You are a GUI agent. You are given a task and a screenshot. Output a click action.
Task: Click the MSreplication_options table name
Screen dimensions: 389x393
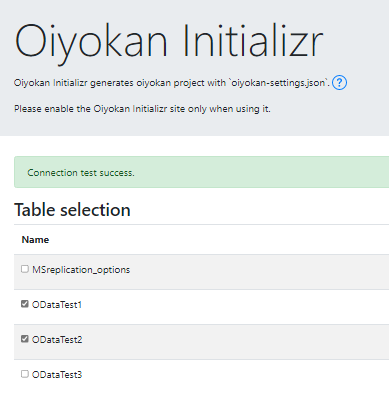pyautogui.click(x=81, y=270)
